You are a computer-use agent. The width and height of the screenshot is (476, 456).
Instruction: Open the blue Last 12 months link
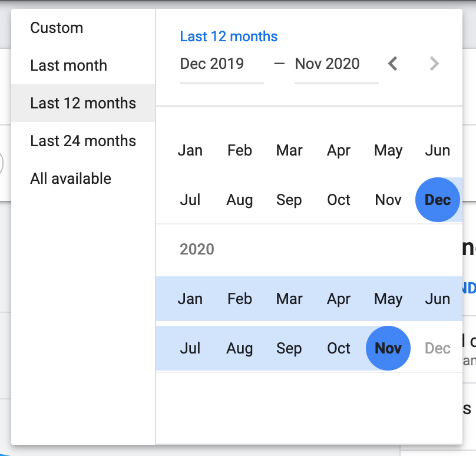tap(229, 37)
